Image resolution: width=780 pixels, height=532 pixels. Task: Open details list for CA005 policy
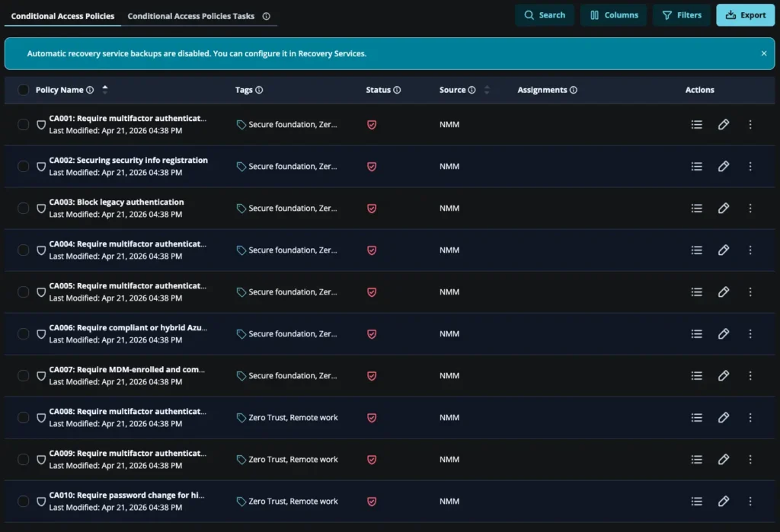pos(696,291)
